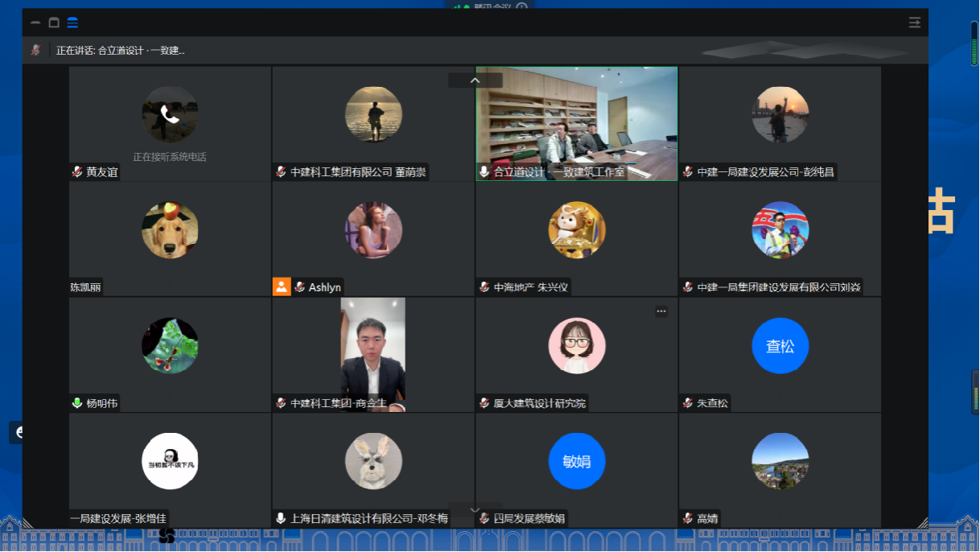
Task: Click the green microphone icon beside 杨明伟
Action: pos(77,403)
